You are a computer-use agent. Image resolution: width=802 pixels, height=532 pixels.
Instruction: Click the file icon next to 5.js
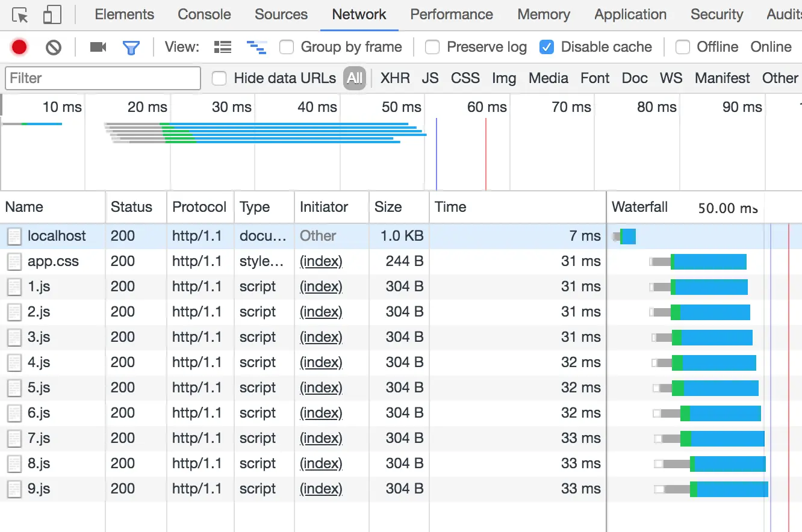click(14, 388)
